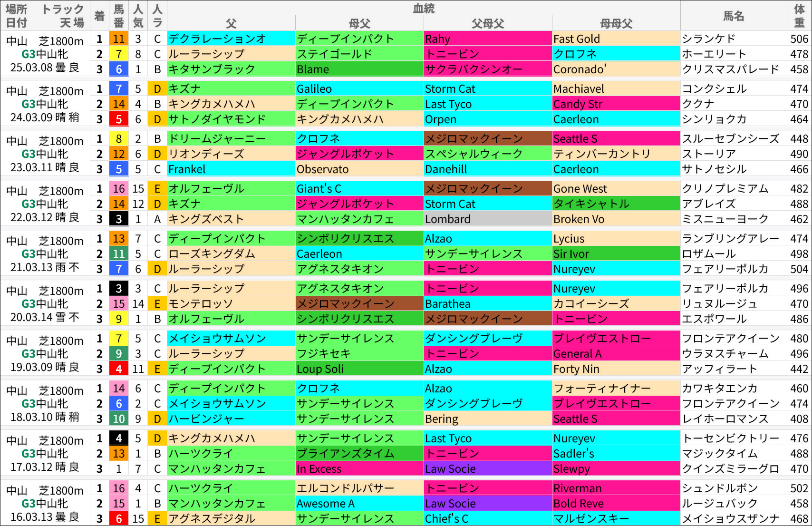Click the black 3 badge beside フェアリーポルカ
Image resolution: width=812 pixels, height=526 pixels.
(x=118, y=288)
